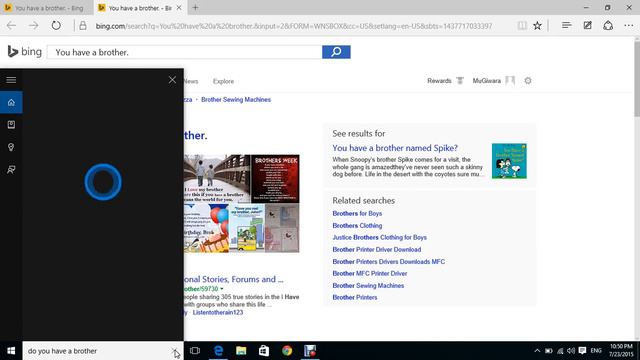The width and height of the screenshot is (640, 360).
Task: Open the Edge Hub icon
Action: 566,26
